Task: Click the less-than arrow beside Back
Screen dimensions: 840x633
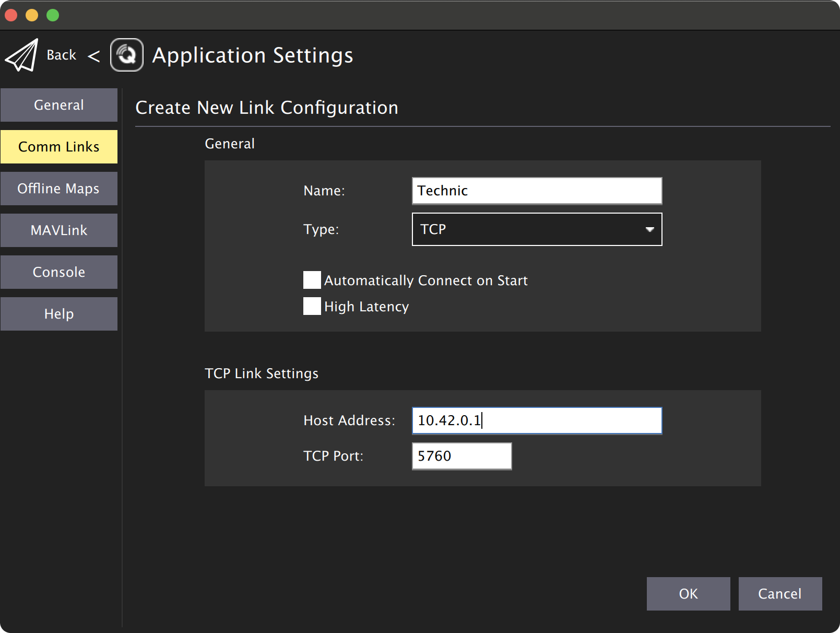Action: [94, 56]
